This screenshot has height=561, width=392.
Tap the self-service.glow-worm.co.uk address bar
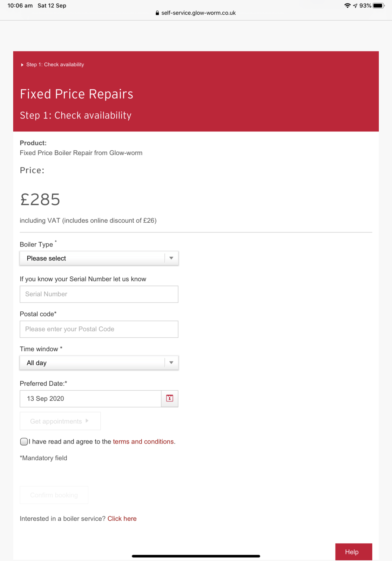coord(198,13)
